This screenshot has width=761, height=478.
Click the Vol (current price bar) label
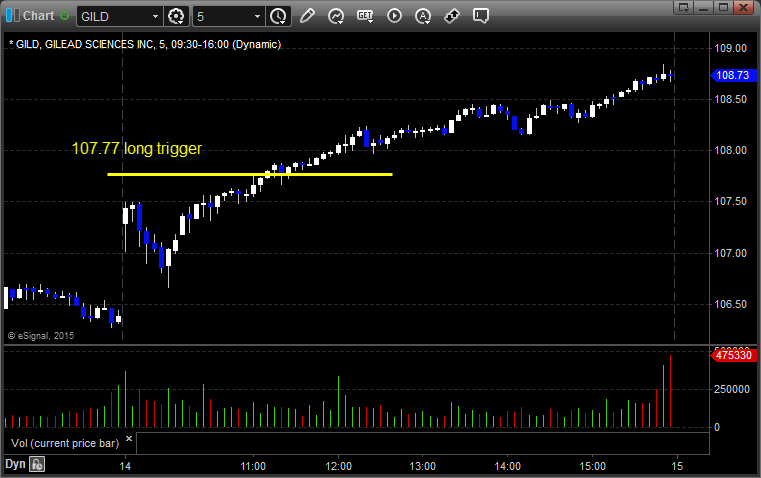click(x=65, y=443)
